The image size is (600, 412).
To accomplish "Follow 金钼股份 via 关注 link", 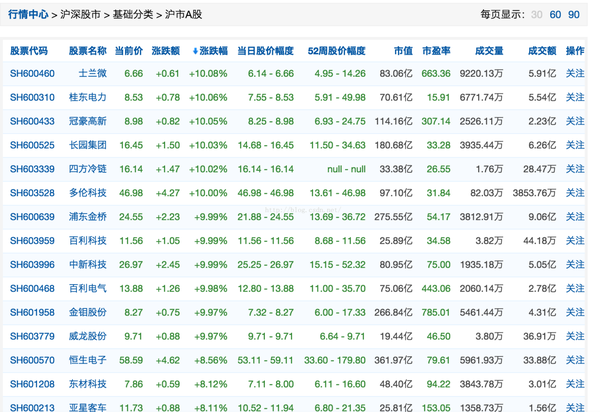I will click(575, 313).
